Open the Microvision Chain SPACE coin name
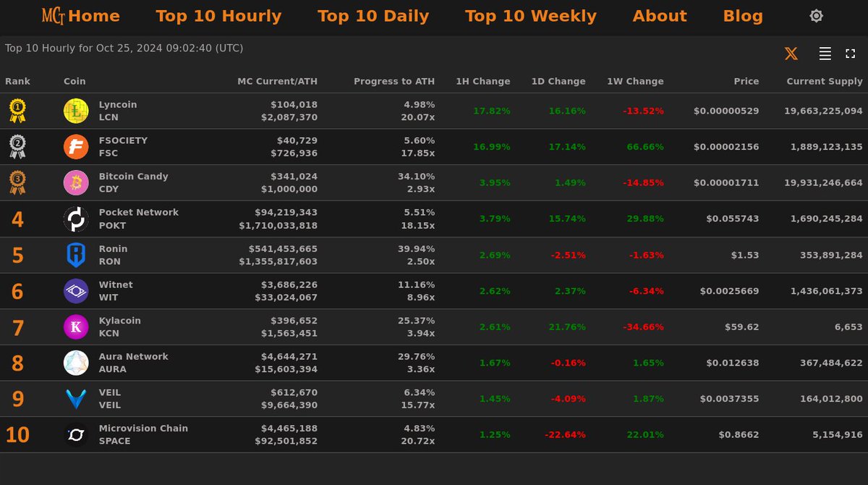The image size is (868, 485). coord(143,435)
